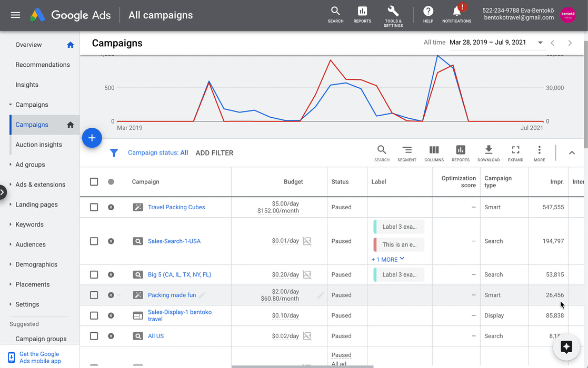Expand Ads & extensions section

(x=11, y=185)
